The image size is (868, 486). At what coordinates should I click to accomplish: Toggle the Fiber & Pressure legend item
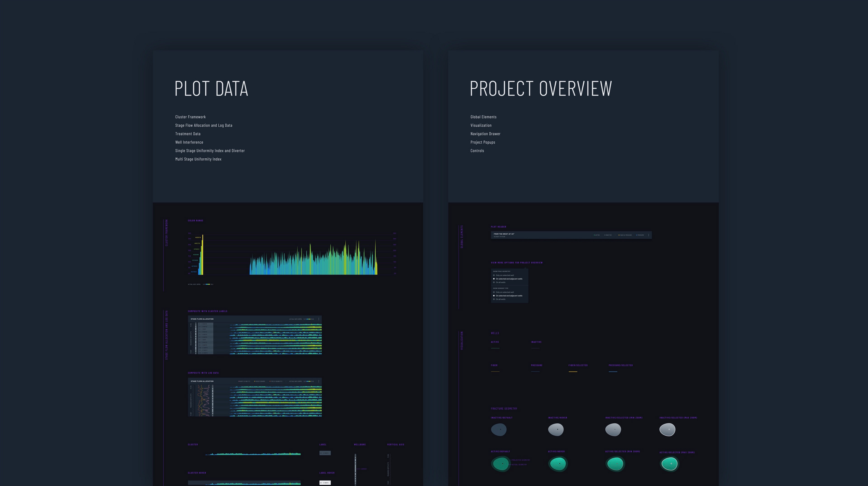pos(625,235)
